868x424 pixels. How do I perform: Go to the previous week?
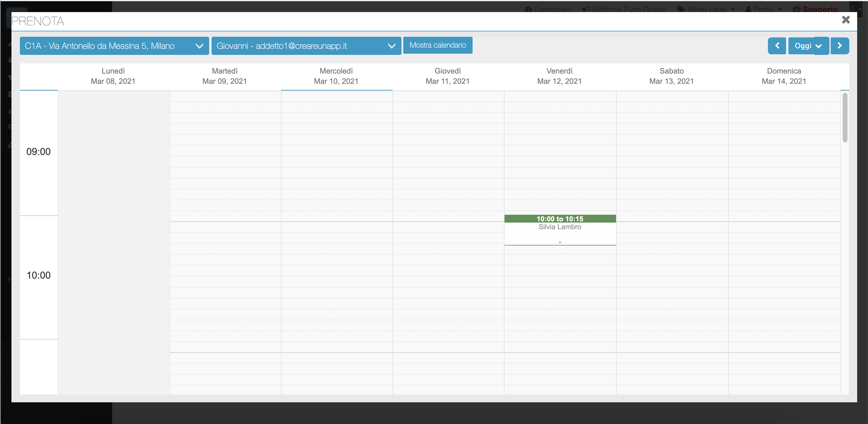tap(777, 46)
